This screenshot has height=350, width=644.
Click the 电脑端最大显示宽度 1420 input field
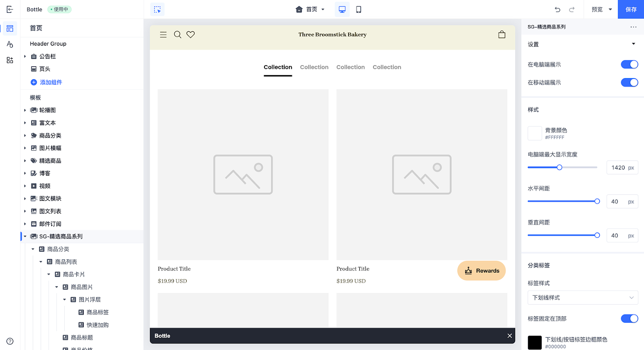coord(622,168)
